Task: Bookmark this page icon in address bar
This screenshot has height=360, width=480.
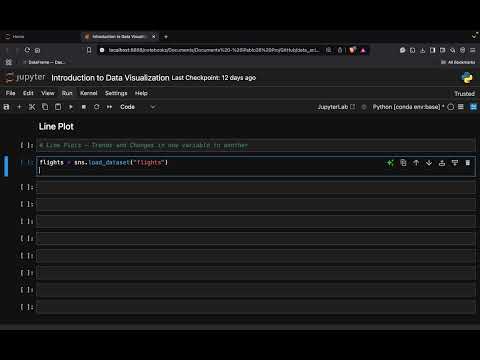Action: coord(89,50)
